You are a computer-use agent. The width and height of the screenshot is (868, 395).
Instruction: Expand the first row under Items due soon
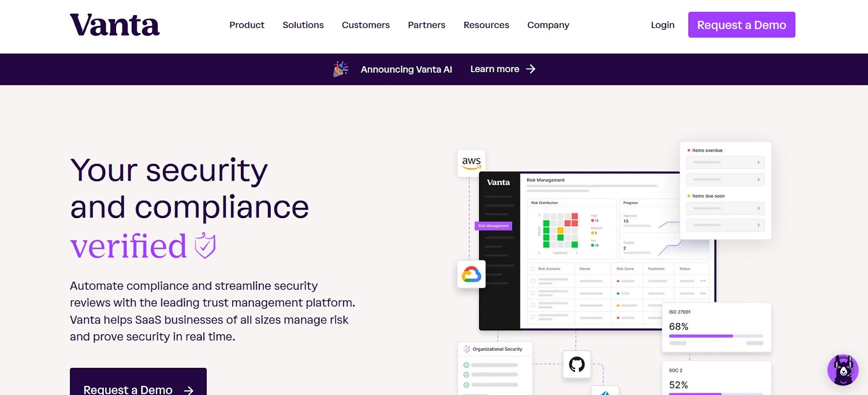(725, 208)
